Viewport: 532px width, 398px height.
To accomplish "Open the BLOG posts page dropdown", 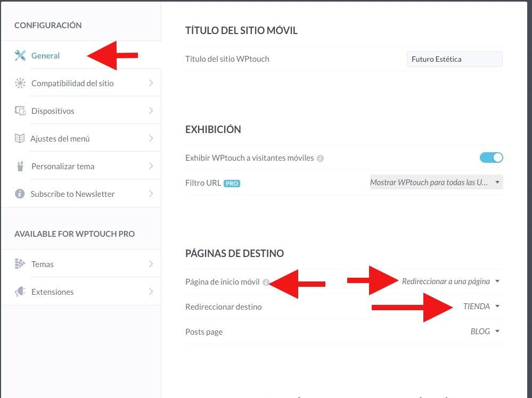I will (x=485, y=331).
